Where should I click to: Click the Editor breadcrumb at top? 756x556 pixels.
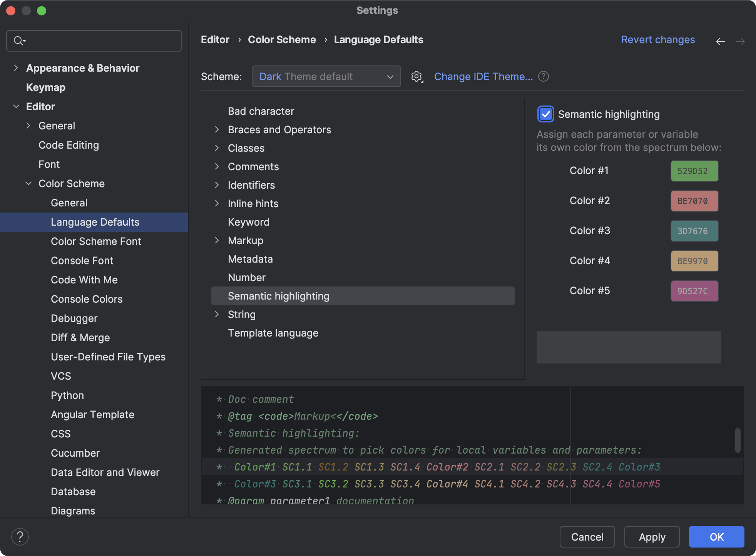(215, 40)
